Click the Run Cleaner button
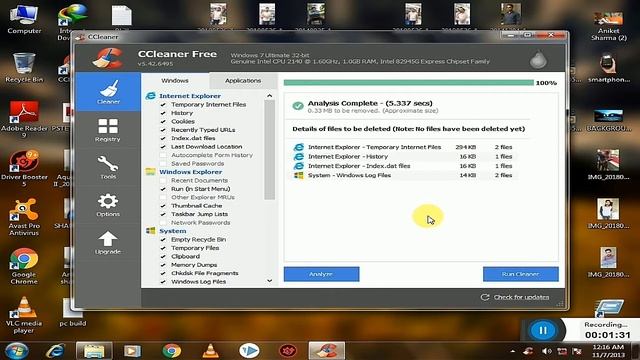The width and height of the screenshot is (640, 360). click(x=521, y=274)
